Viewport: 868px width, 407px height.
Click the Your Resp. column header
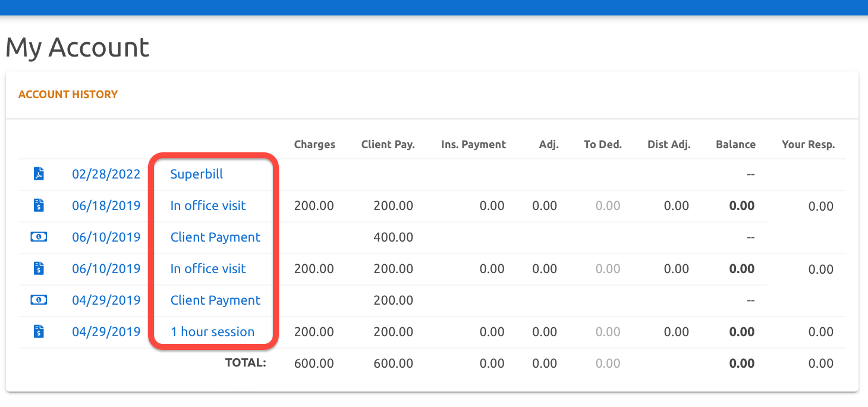[809, 144]
